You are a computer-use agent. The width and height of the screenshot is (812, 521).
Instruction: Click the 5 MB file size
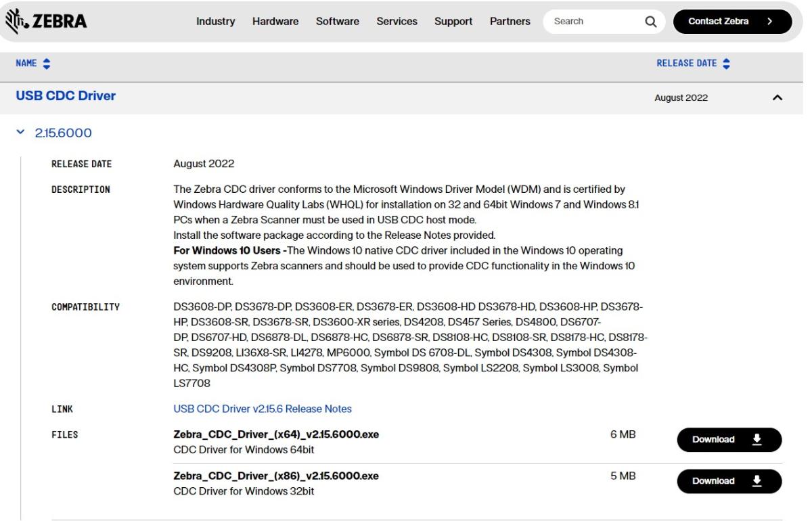point(623,476)
